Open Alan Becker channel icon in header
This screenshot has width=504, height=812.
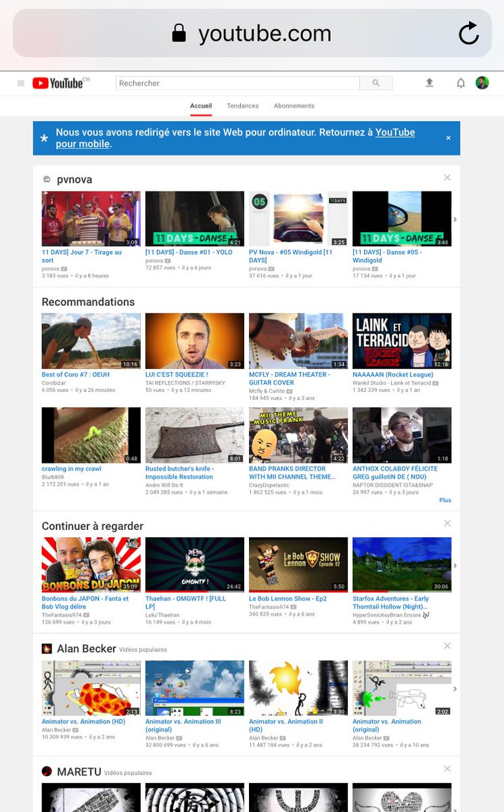tap(47, 648)
